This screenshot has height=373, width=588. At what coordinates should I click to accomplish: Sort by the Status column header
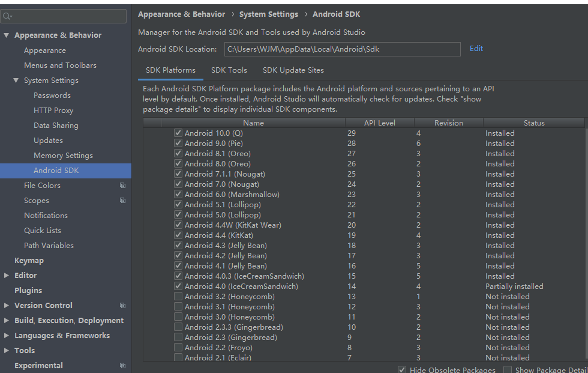click(x=534, y=123)
